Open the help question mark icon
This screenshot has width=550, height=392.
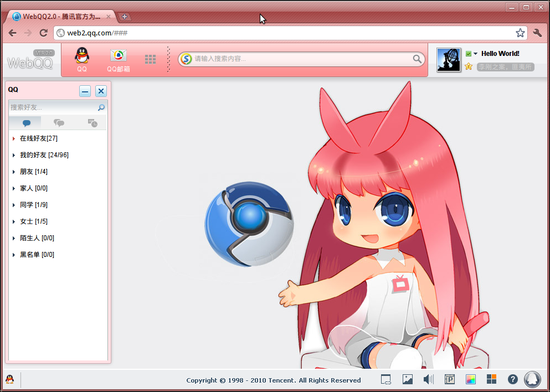[512, 379]
